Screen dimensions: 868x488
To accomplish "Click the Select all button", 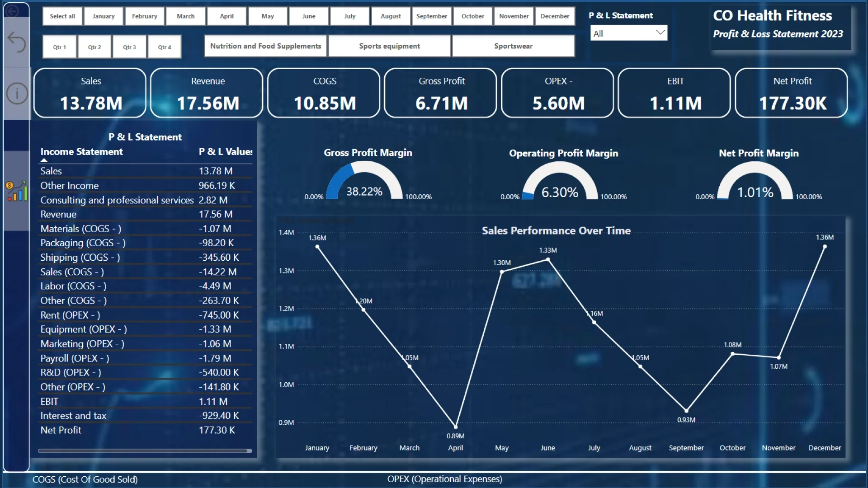I will click(62, 16).
